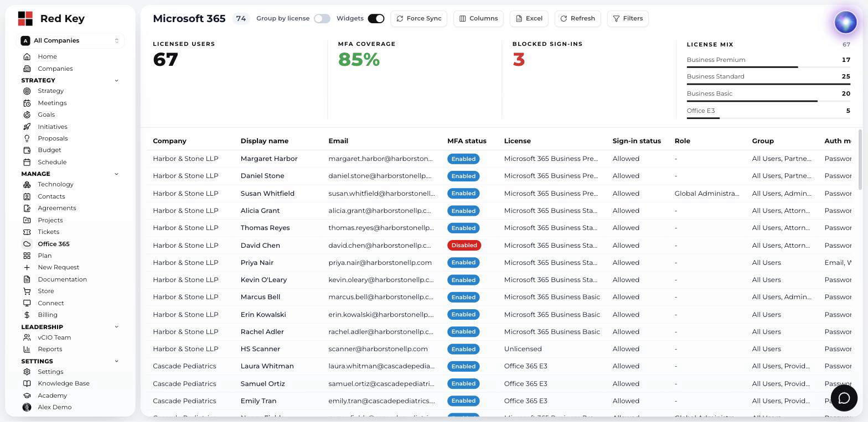The width and height of the screenshot is (868, 422).
Task: Open Settings in the sidebar
Action: [x=50, y=372]
